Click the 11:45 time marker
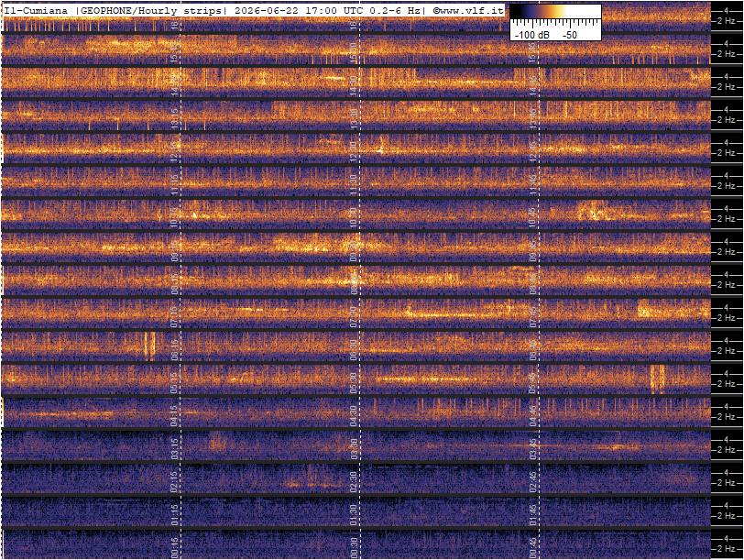The width and height of the screenshot is (744, 560). pyautogui.click(x=533, y=184)
